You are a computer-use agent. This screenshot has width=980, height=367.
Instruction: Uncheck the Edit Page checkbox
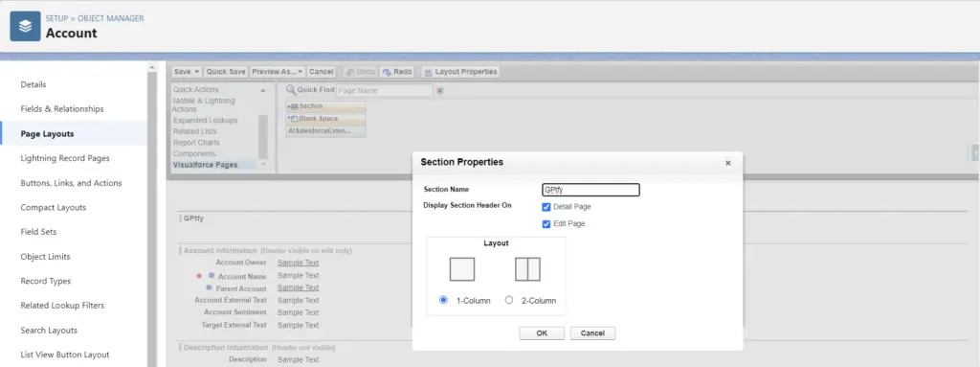click(x=546, y=223)
